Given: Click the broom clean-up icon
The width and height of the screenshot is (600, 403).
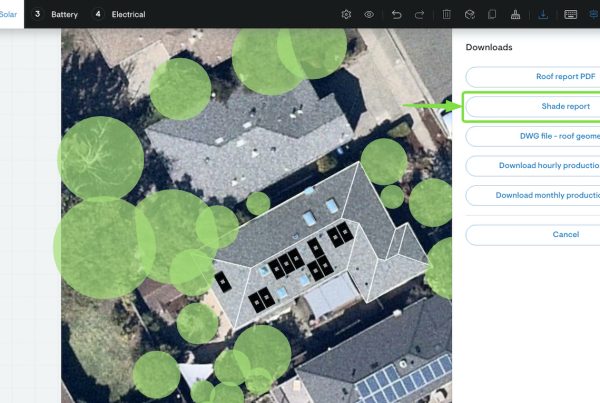Looking at the screenshot, I should click(x=515, y=15).
